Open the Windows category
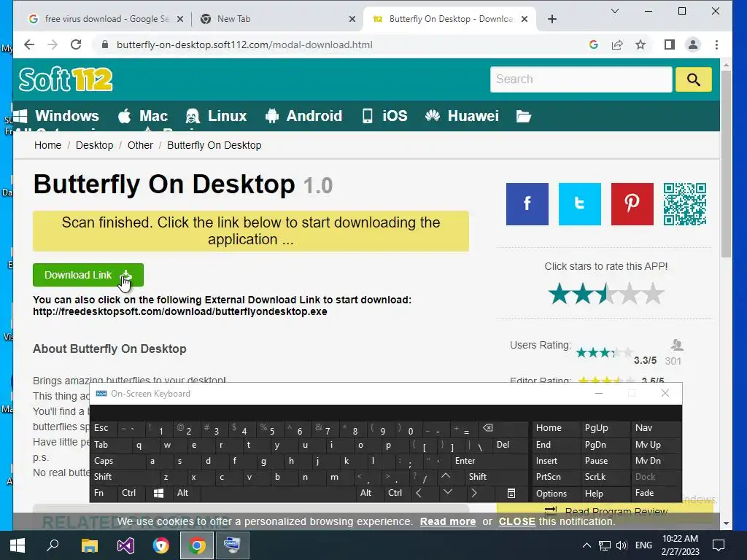This screenshot has height=560, width=747. 57,116
